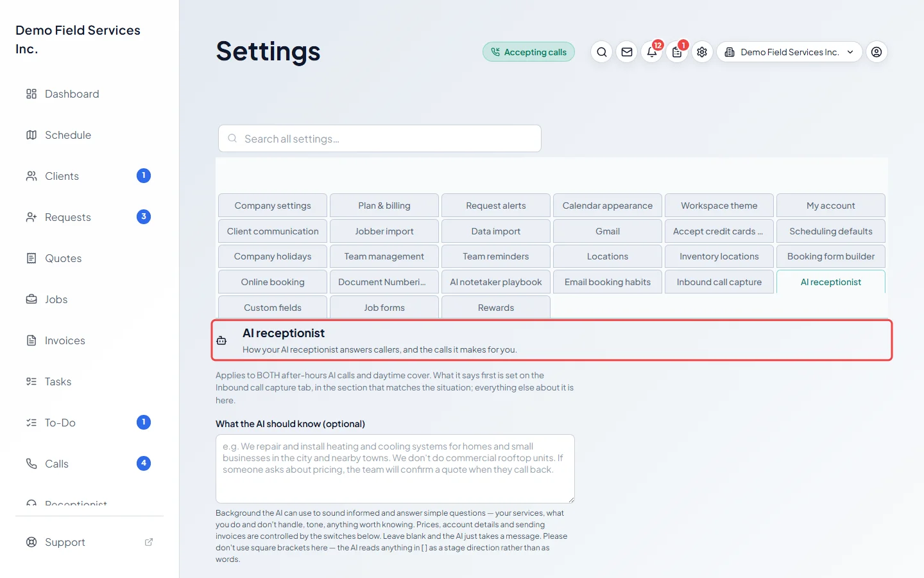
Task: Select the Tasks list icon
Action: 31,381
